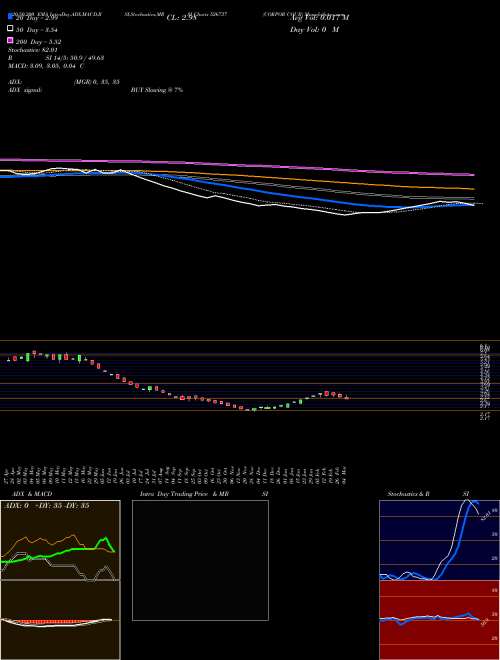Click the blue 20 Day legend swatch
This screenshot has width=500, height=660.
10,16
